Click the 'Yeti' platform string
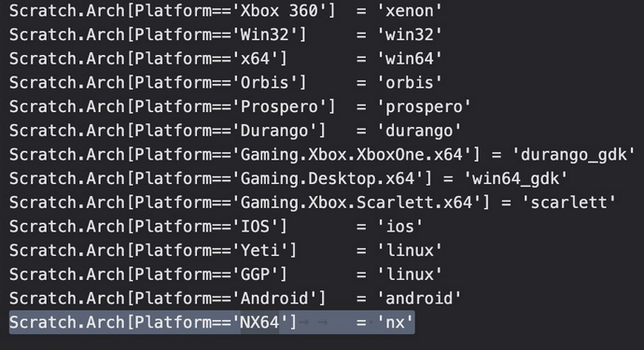The image size is (644, 350). tap(259, 250)
